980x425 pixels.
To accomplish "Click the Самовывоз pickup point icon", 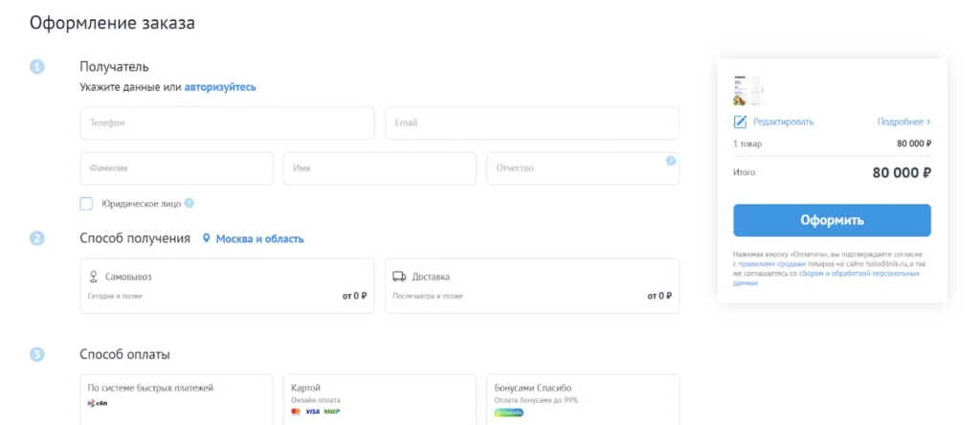I will tap(93, 277).
